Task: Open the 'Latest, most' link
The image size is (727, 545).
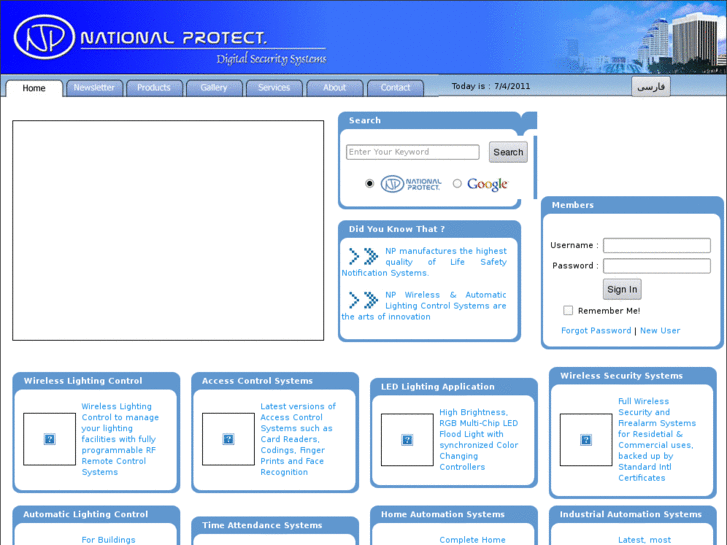Action: coord(644,540)
